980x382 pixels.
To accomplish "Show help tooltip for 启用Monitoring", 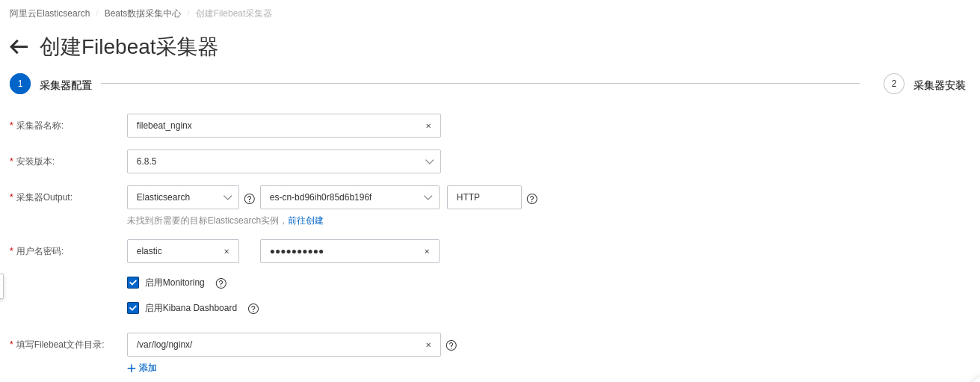I will 221,283.
